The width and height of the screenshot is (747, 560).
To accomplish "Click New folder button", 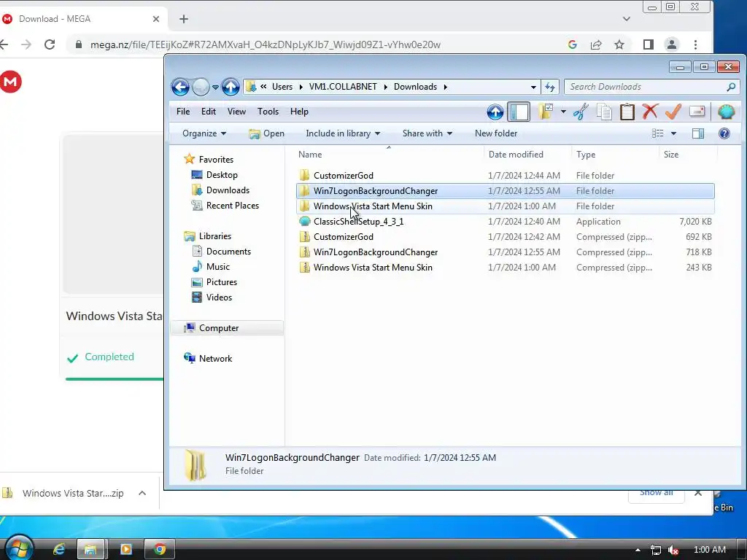I will (x=496, y=133).
